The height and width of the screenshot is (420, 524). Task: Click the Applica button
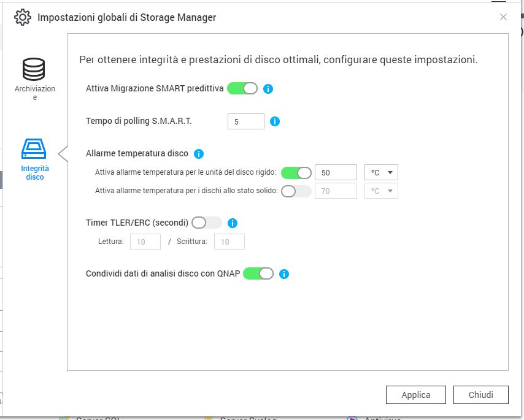[416, 395]
